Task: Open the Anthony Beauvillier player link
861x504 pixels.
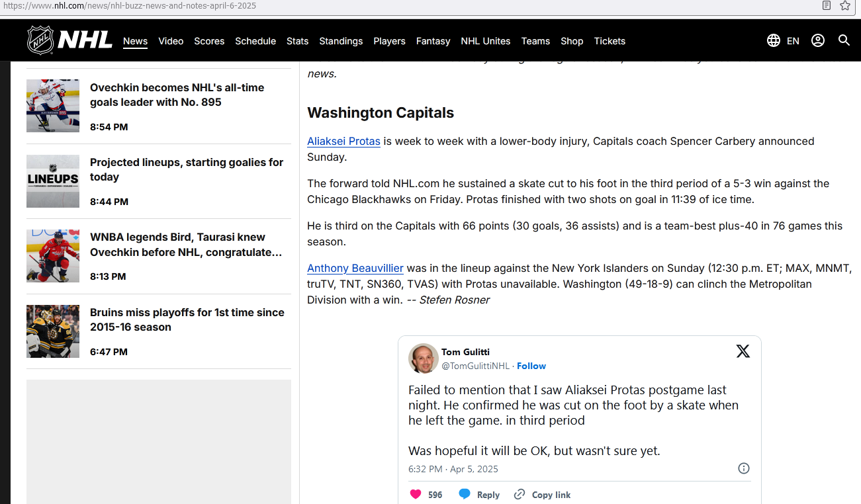Action: pyautogui.click(x=355, y=268)
